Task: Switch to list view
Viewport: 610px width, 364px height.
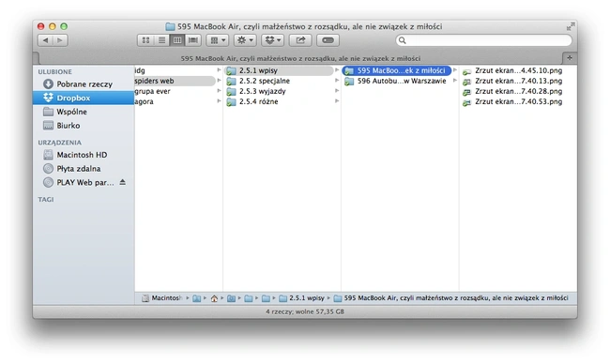Action: coord(161,40)
